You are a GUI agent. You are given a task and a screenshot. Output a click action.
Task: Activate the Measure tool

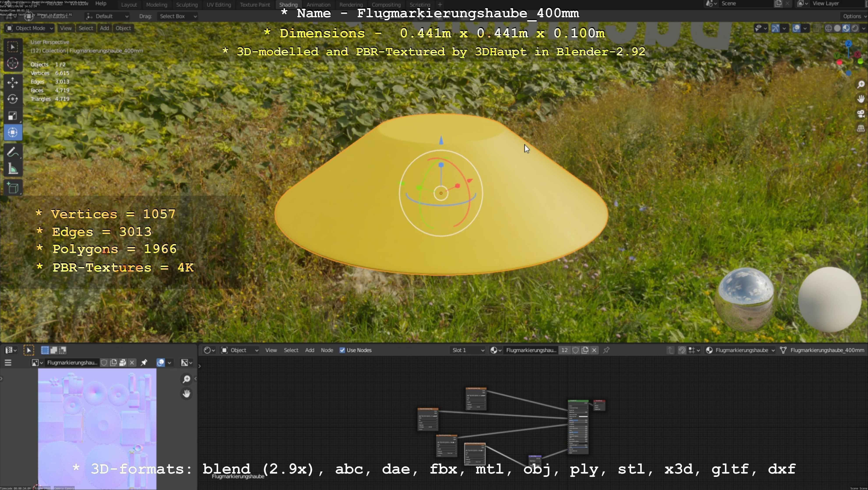coord(12,169)
